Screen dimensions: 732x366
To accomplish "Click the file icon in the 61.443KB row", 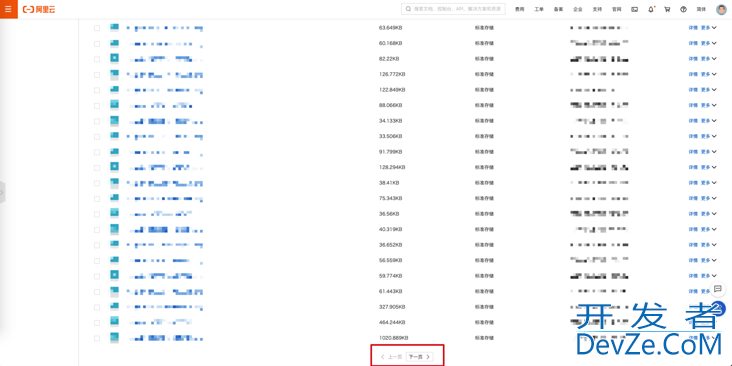I will pos(114,291).
